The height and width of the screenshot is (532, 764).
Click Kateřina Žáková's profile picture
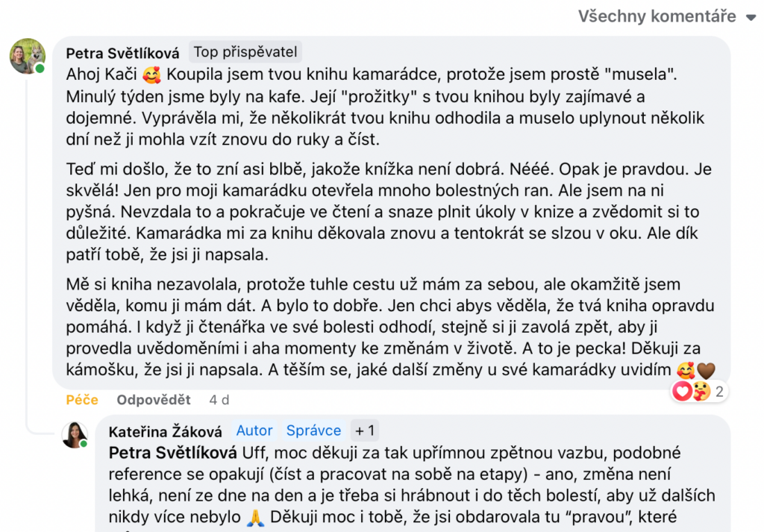[75, 434]
